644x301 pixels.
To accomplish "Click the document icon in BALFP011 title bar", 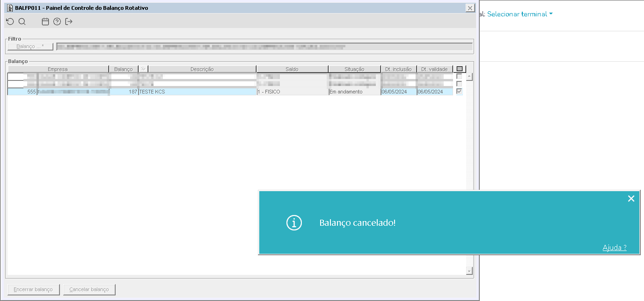I will [10, 8].
